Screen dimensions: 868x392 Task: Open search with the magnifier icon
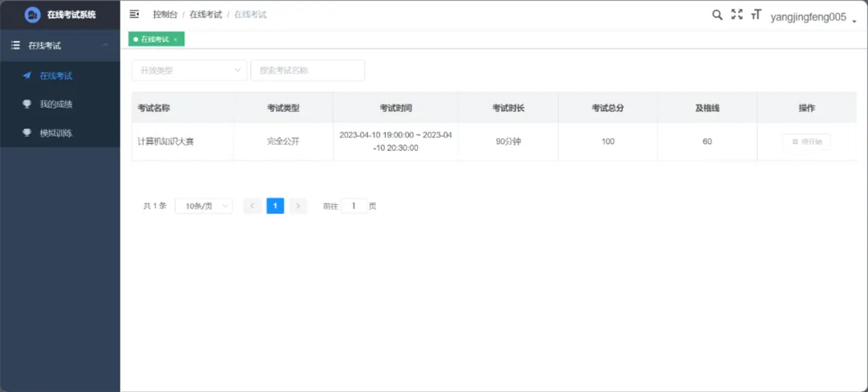click(717, 15)
